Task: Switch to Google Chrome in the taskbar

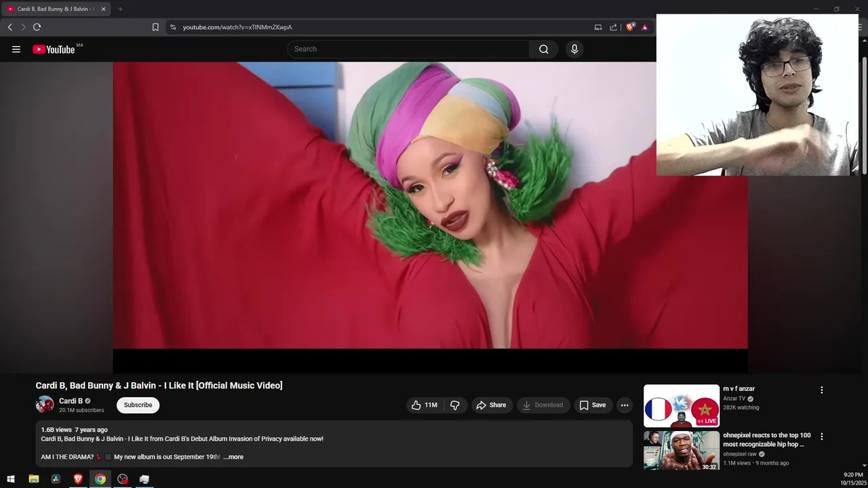Action: click(100, 479)
